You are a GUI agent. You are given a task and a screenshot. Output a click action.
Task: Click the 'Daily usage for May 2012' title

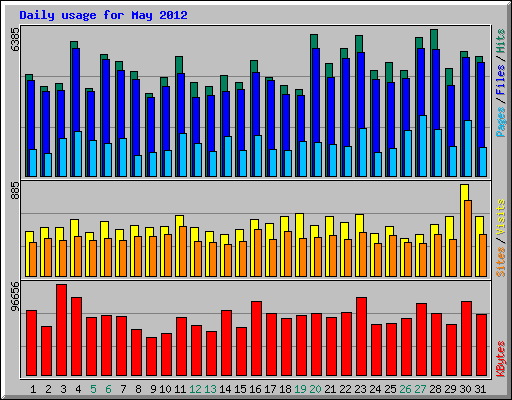tap(103, 15)
